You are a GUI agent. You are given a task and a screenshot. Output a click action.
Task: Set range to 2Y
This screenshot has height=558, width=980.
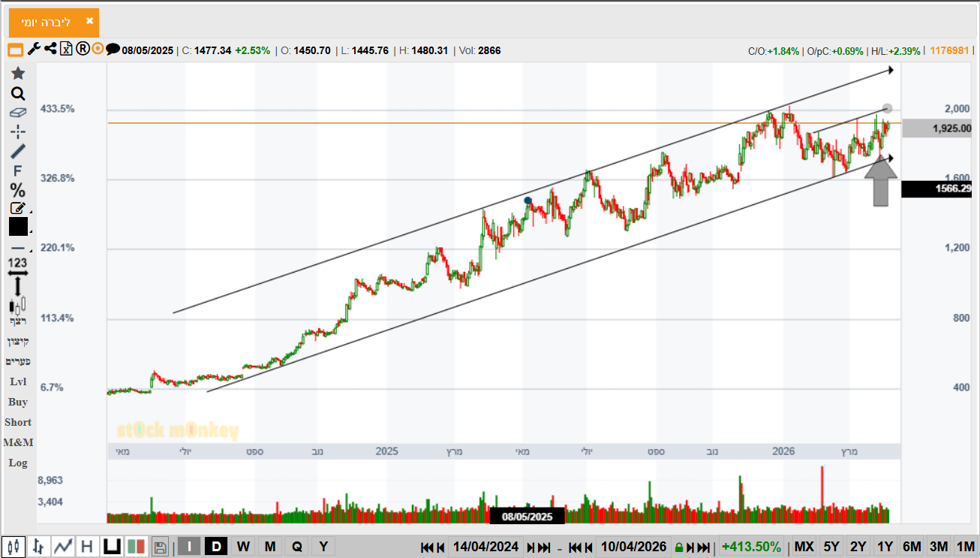pyautogui.click(x=858, y=547)
